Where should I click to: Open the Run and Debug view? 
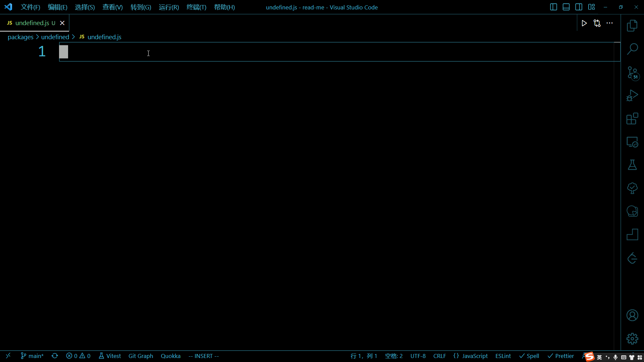click(x=632, y=96)
